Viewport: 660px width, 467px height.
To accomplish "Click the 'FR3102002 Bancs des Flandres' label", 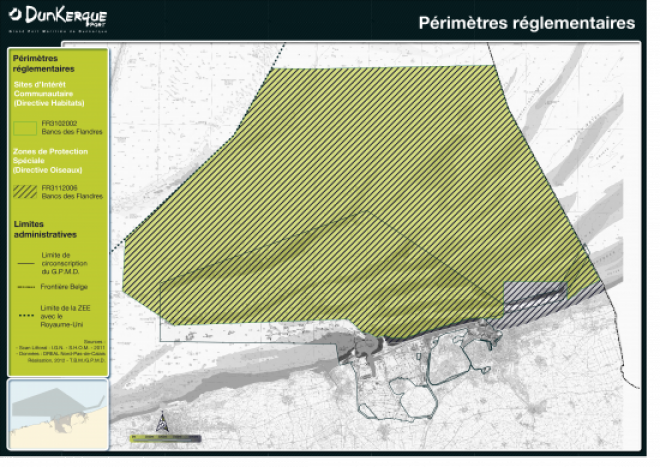I will 72,128.
